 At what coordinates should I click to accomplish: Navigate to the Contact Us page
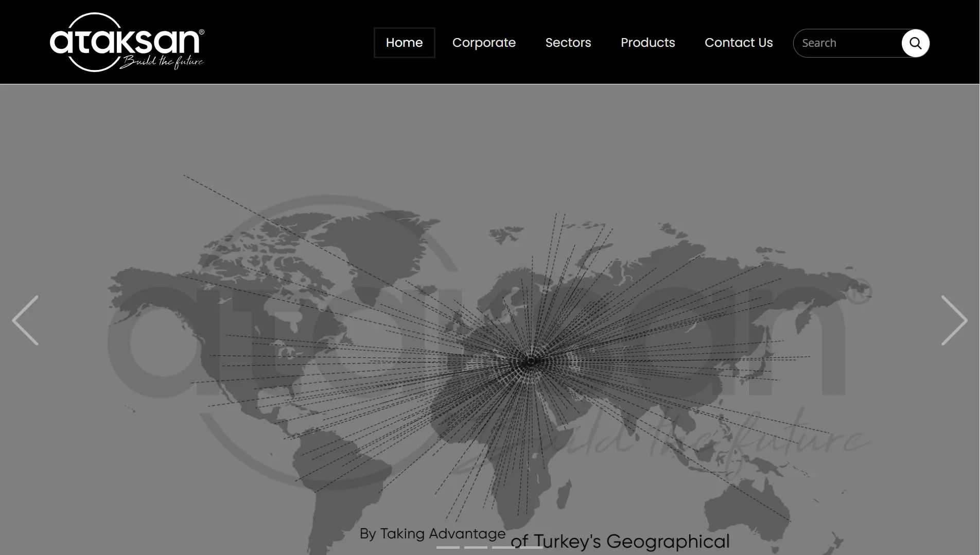pyautogui.click(x=738, y=43)
